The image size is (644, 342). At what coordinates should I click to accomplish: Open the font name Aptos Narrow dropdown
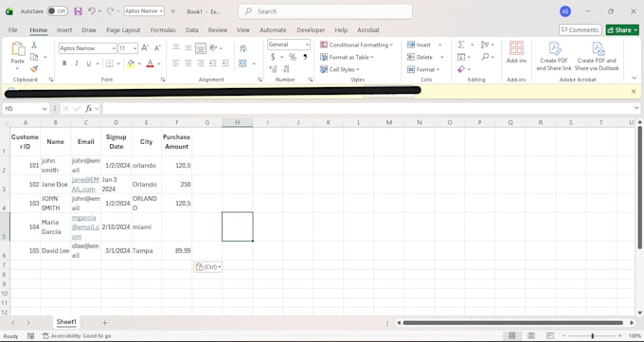(114, 48)
